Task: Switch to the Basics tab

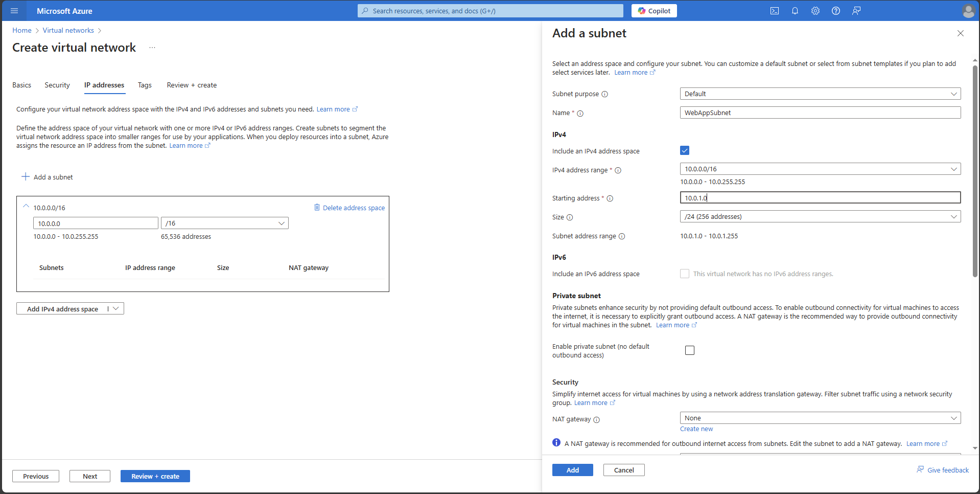Action: [x=22, y=85]
